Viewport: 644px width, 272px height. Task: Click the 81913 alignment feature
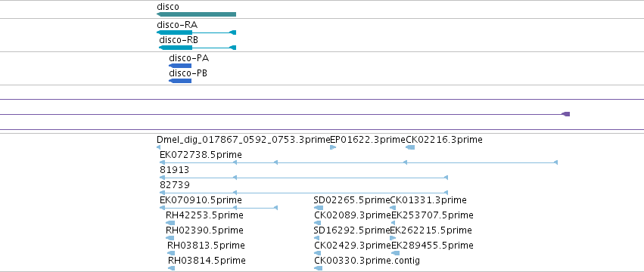point(303,178)
